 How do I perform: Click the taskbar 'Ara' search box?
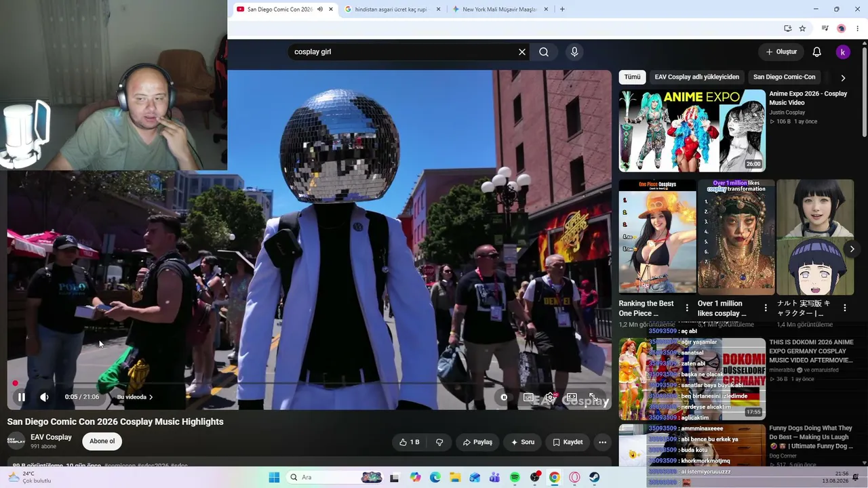(334, 478)
